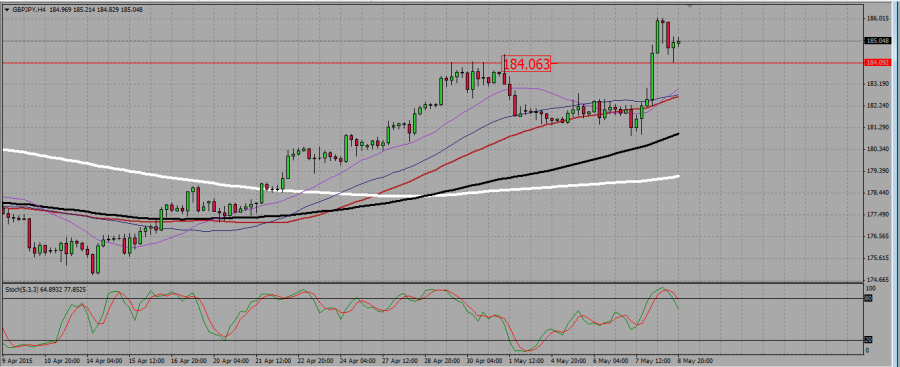This screenshot has height=367, width=900.
Task: Click the separator between chart and Stoch window
Action: pyautogui.click(x=432, y=282)
